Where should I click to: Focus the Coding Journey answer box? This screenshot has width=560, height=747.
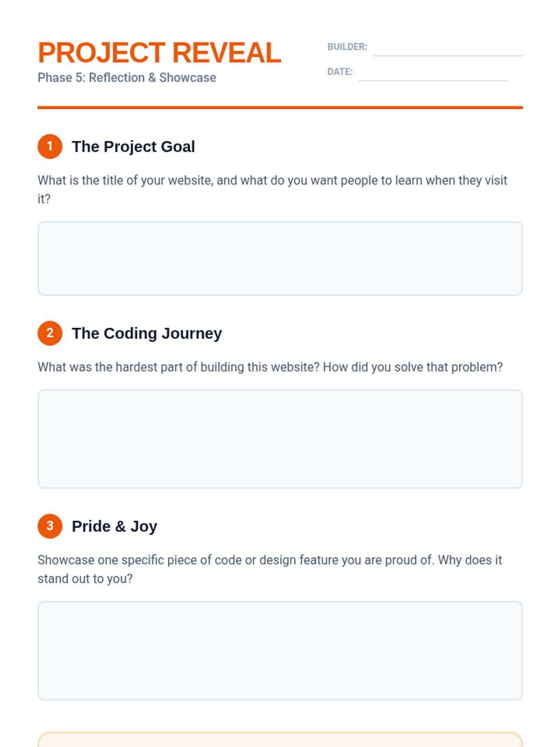tap(280, 439)
